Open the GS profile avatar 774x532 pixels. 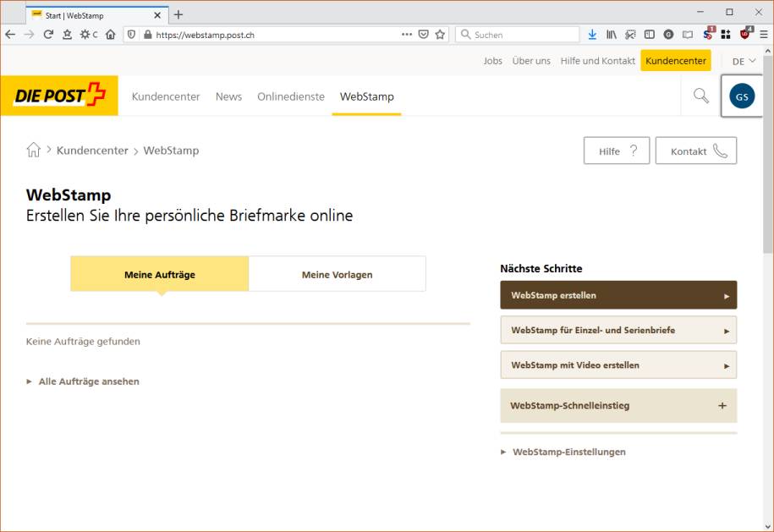pos(741,96)
